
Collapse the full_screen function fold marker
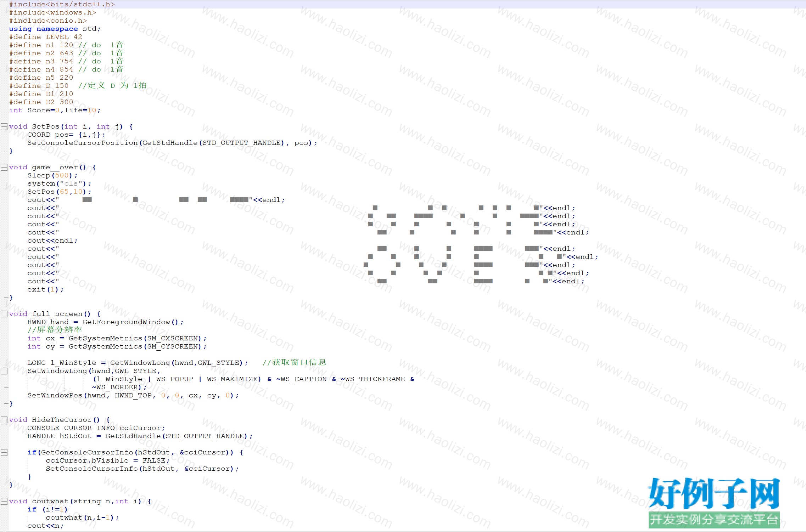pos(4,314)
